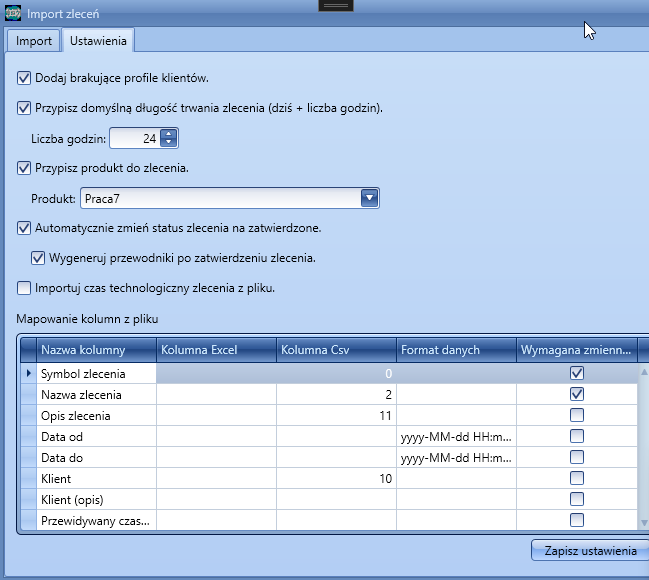The height and width of the screenshot is (580, 649).
Task: Uncheck Wygeneruj przewodniki po zatwierdzeniu
Action: click(39, 258)
